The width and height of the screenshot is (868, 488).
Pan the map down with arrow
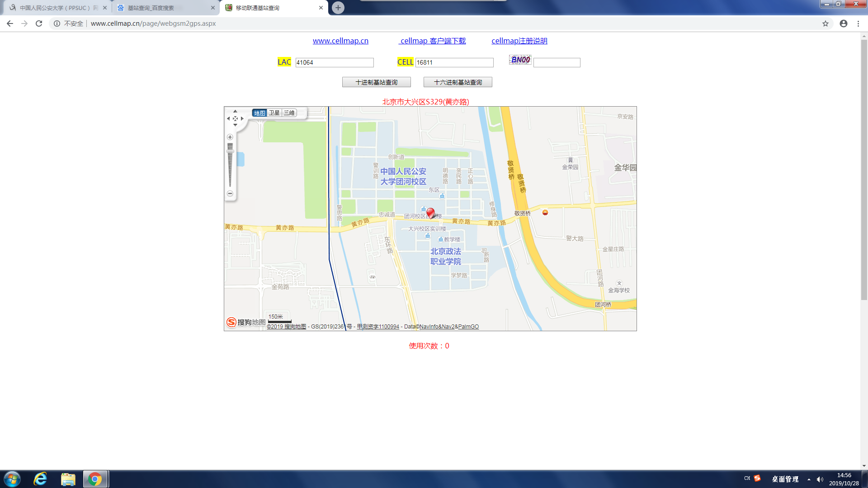tap(235, 125)
